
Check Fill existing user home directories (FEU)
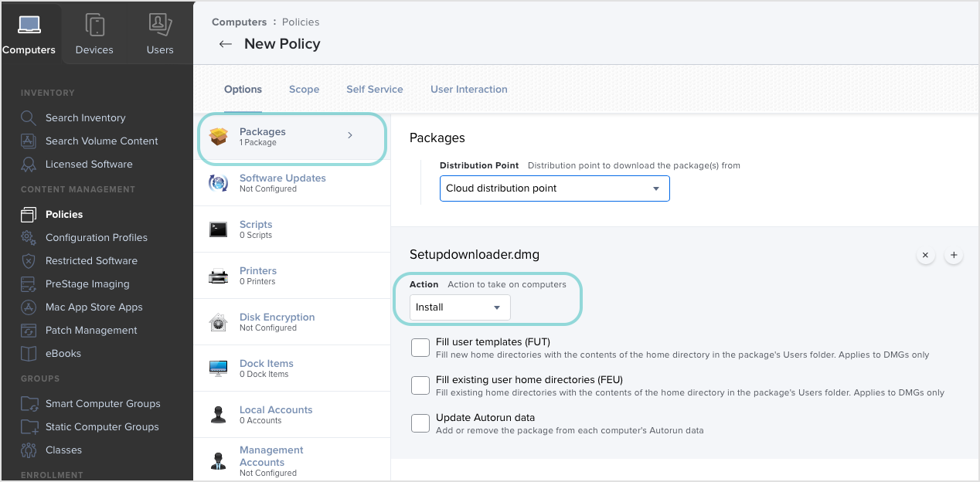pyautogui.click(x=420, y=385)
